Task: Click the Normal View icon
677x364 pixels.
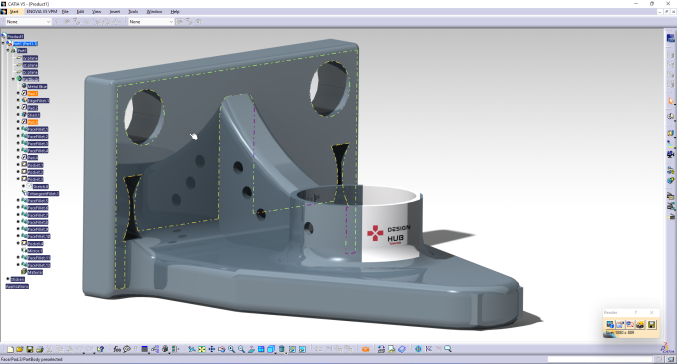Action: pyautogui.click(x=251, y=349)
